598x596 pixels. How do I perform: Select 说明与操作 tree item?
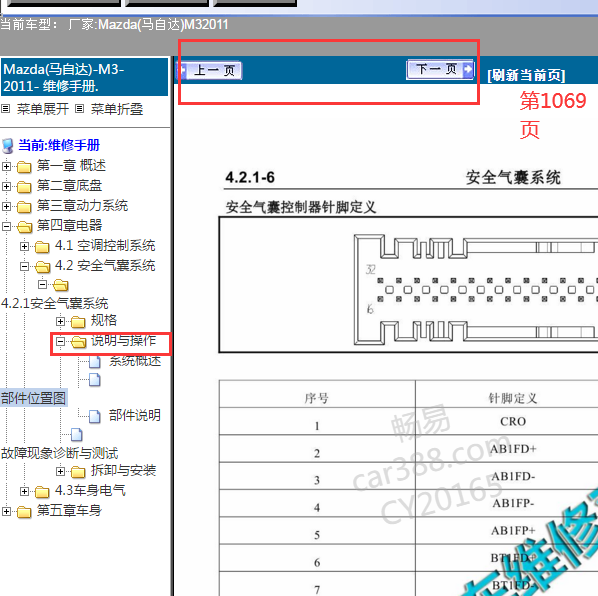coord(123,341)
